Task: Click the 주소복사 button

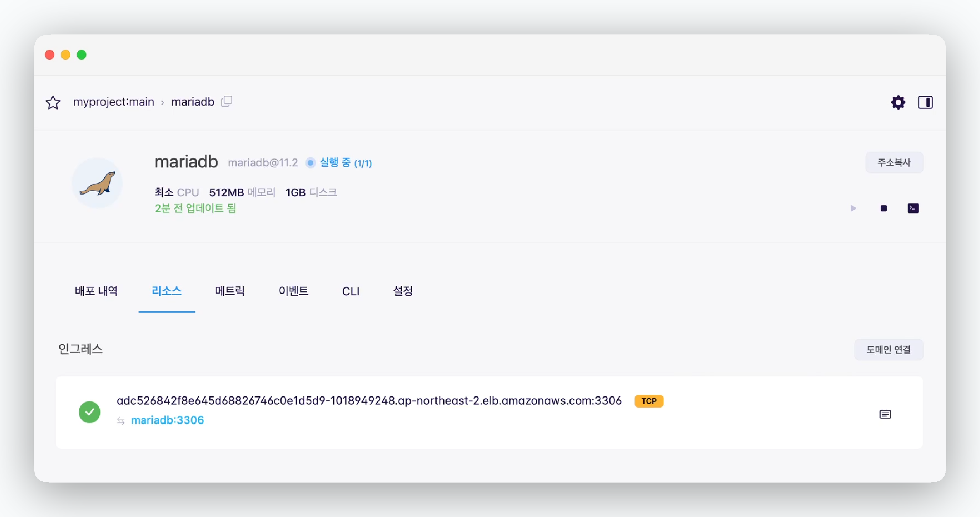Action: pyautogui.click(x=894, y=163)
